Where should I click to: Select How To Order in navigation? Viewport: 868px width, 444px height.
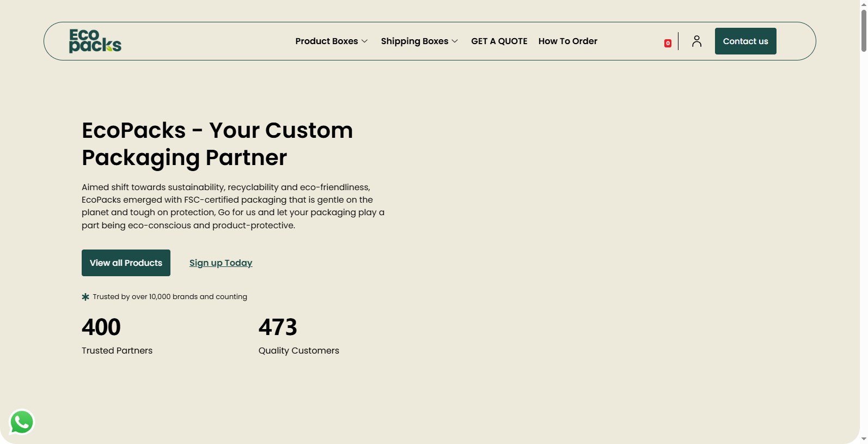point(568,41)
